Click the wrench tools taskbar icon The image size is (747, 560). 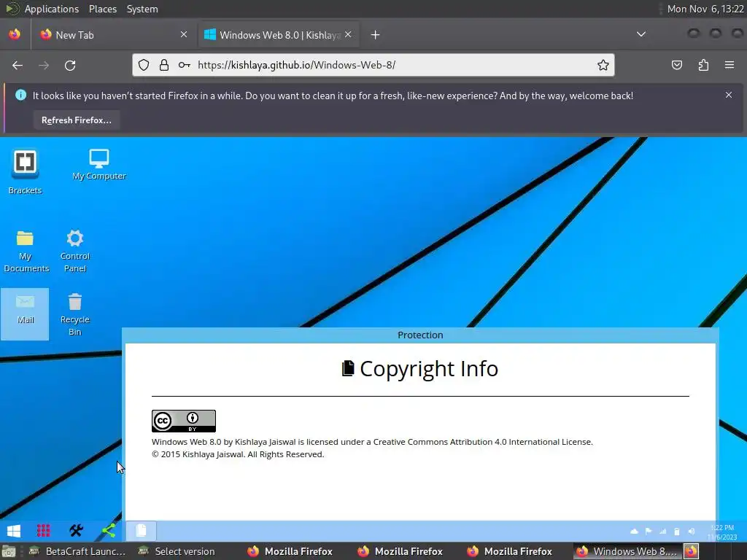click(x=76, y=531)
